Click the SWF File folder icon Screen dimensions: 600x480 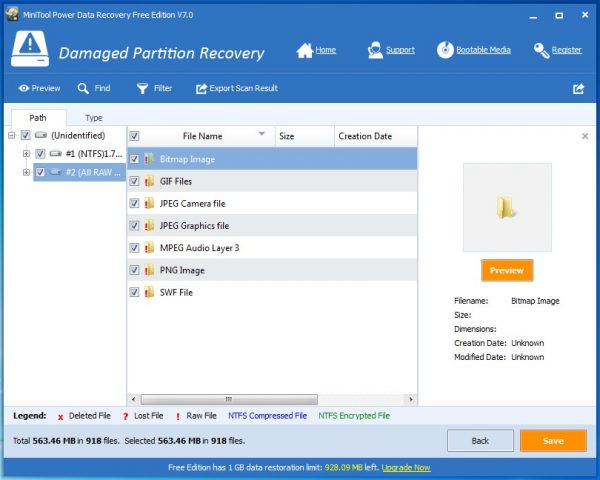(149, 292)
